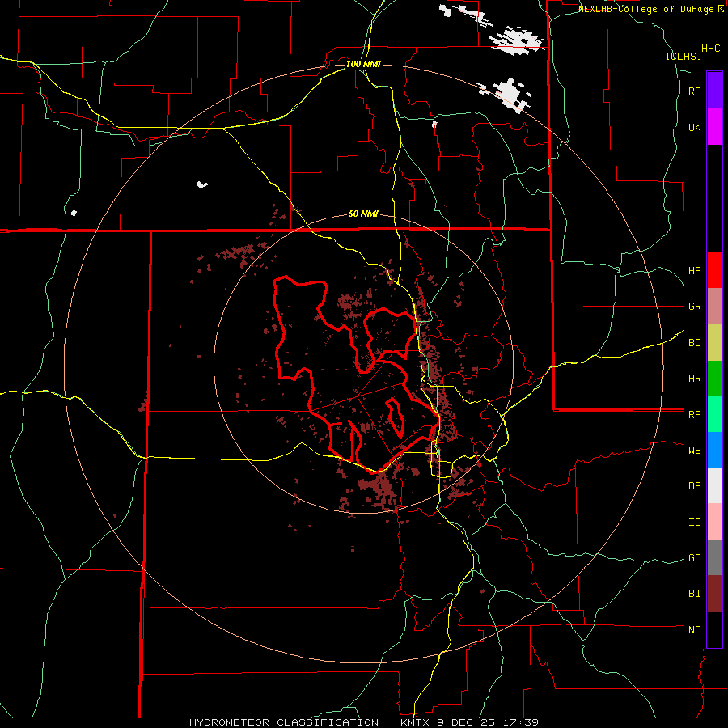Click the IC pink legend swatch
Screen dimensions: 728x728
pyautogui.click(x=714, y=522)
